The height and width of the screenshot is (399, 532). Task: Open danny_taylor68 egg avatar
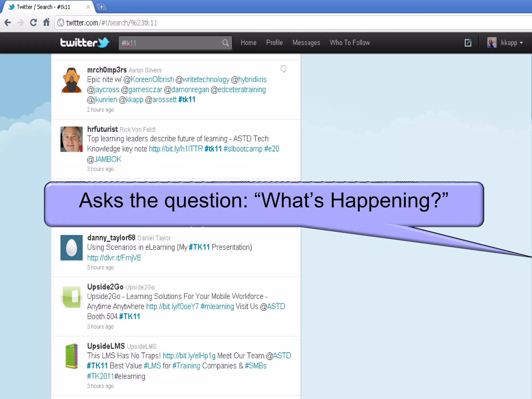coord(71,248)
